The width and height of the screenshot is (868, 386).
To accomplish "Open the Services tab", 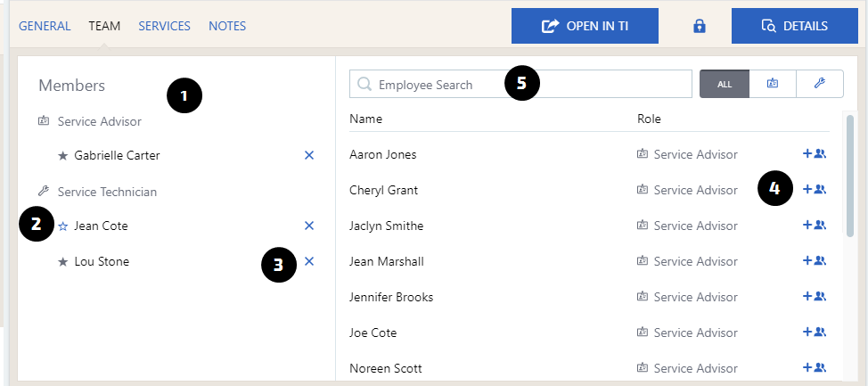I will tap(164, 26).
